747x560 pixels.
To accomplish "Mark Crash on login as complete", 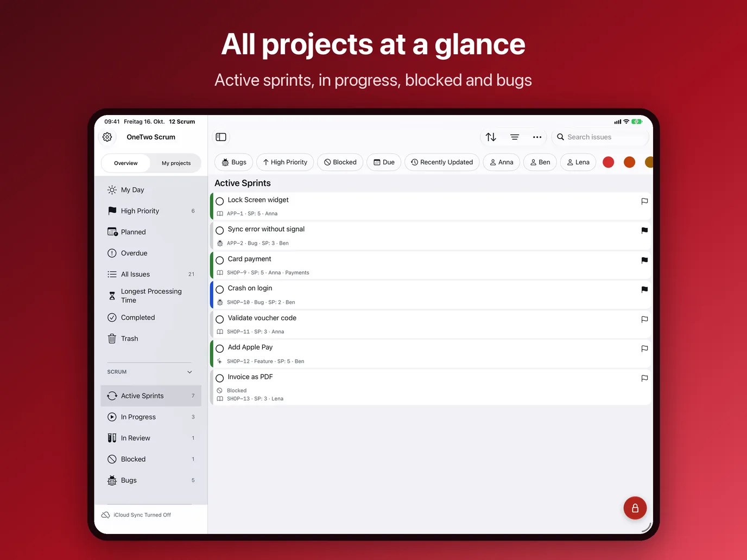I will tap(220, 290).
